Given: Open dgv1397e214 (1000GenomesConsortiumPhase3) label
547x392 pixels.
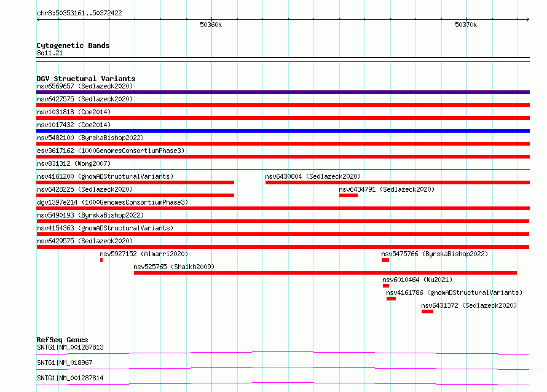Looking at the screenshot, I should pyautogui.click(x=112, y=202).
